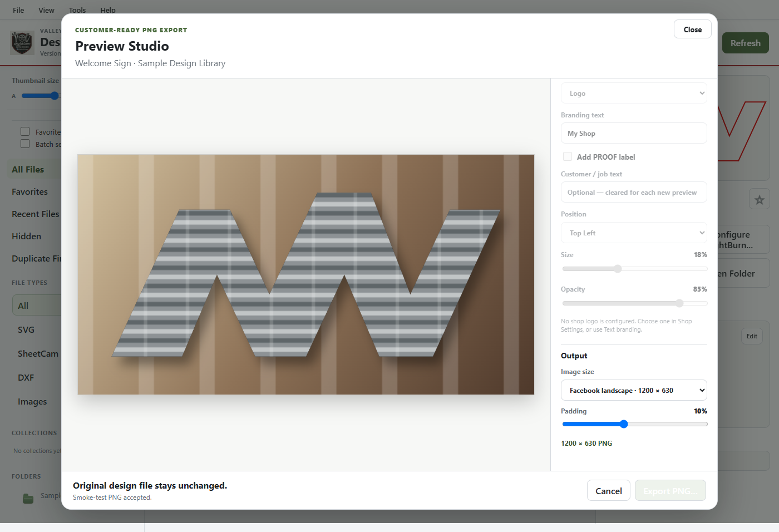Click the Customer / job text field
Screen dimensions: 779x532
click(634, 192)
